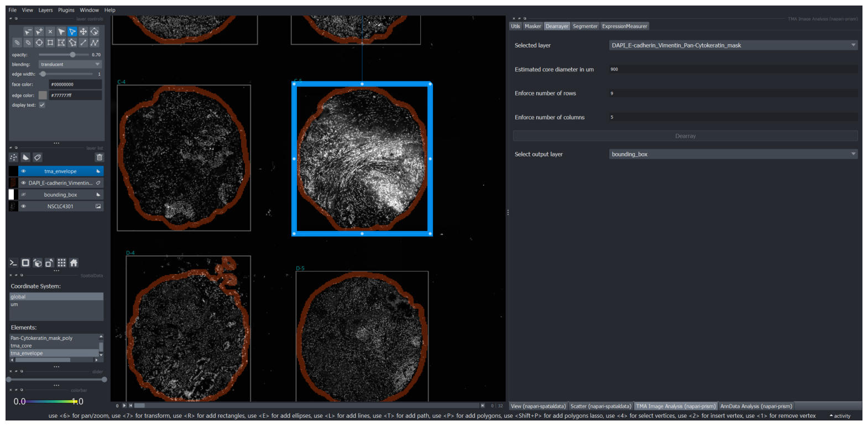Uncheck the display text checkbox
This screenshot has height=426, width=868.
pos(42,105)
